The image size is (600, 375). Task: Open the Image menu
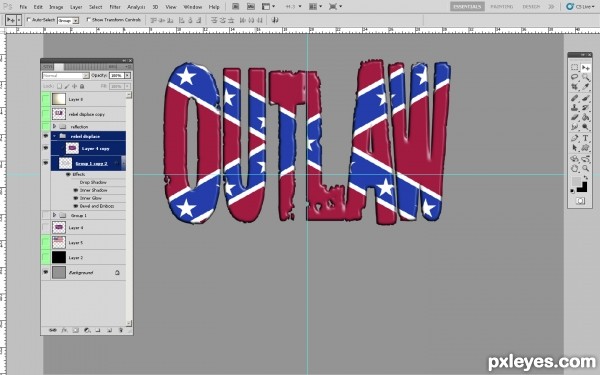tap(56, 7)
